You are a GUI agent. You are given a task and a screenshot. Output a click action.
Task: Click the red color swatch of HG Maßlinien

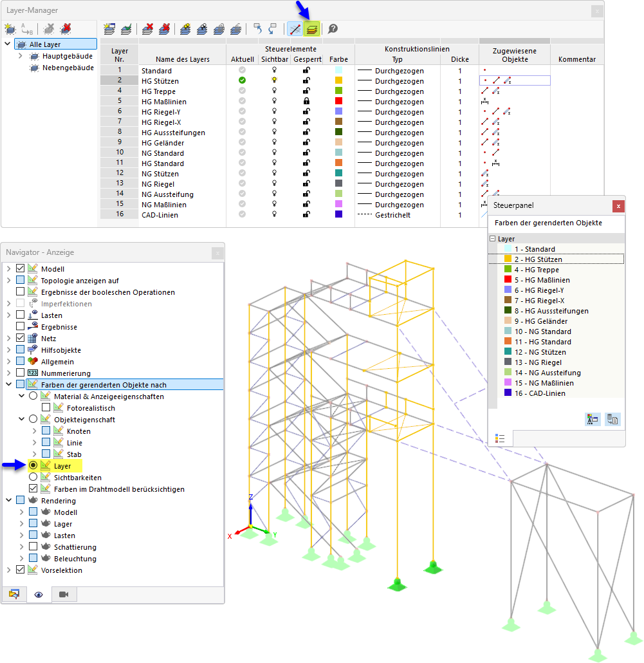(x=338, y=101)
